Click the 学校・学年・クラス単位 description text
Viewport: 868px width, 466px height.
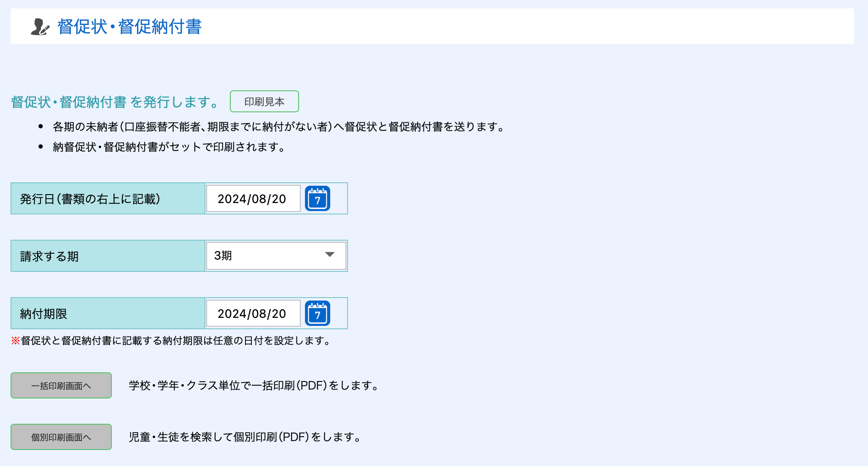pyautogui.click(x=254, y=385)
